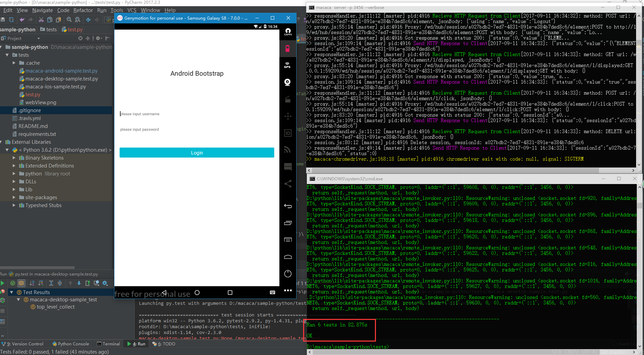Expand all test results
Viewport: 644px width, 355px height.
point(51,283)
